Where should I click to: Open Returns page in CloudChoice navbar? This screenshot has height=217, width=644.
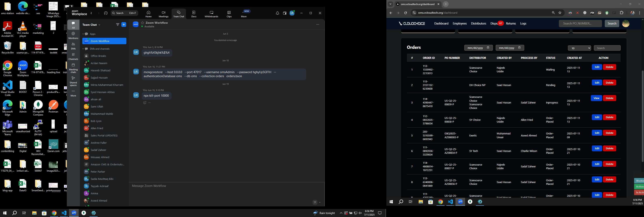tap(511, 24)
